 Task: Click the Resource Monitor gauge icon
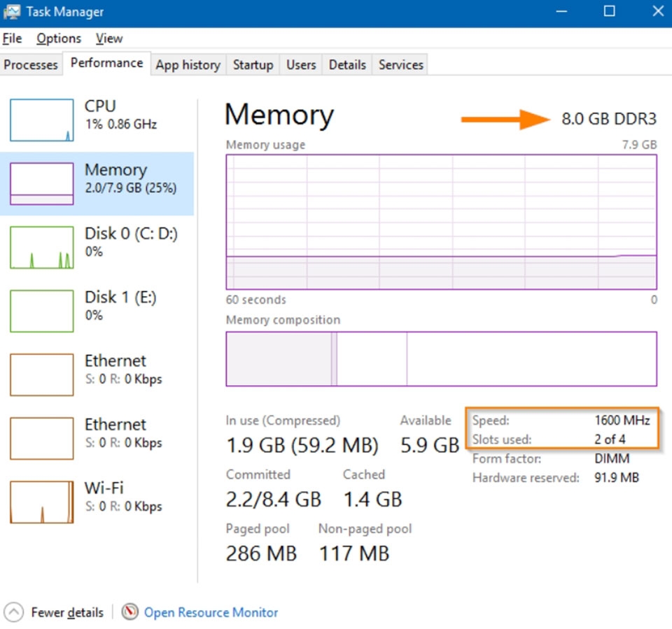pyautogui.click(x=129, y=612)
